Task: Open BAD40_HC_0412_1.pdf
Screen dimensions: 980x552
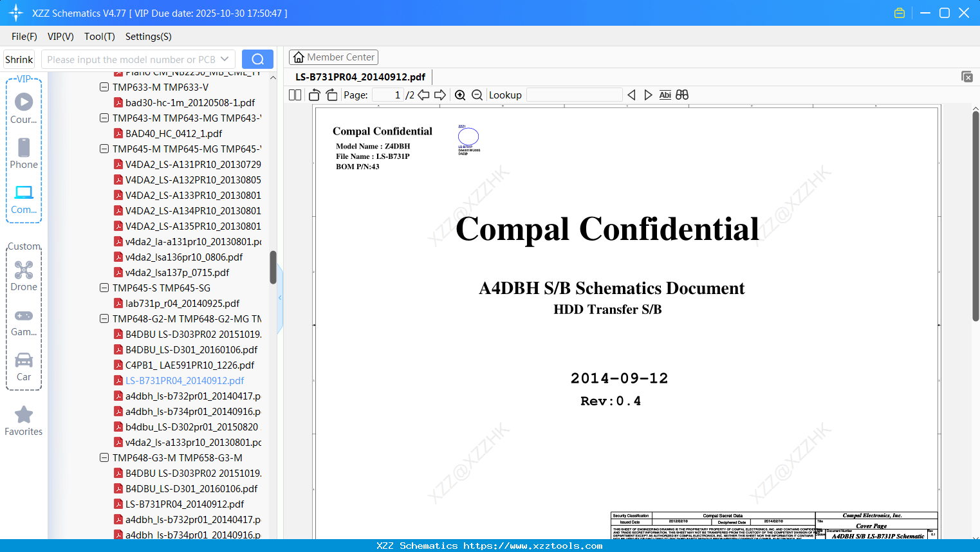Action: (174, 133)
